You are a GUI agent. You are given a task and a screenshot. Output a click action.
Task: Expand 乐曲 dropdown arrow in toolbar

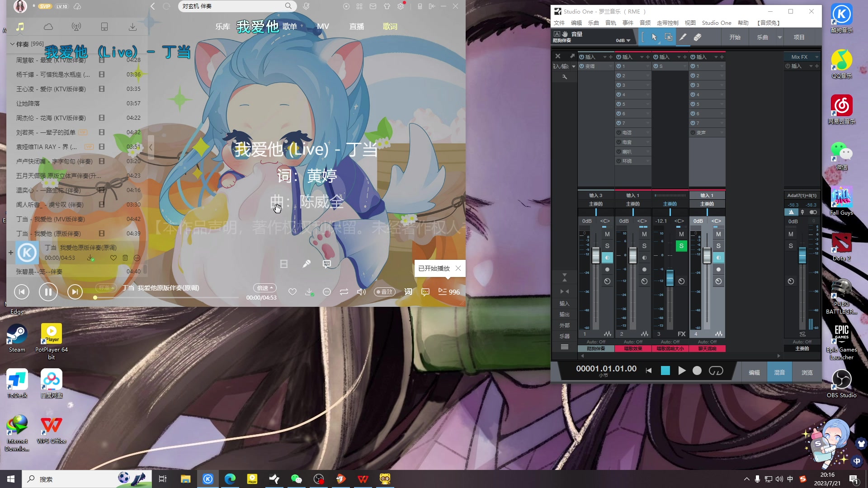780,37
